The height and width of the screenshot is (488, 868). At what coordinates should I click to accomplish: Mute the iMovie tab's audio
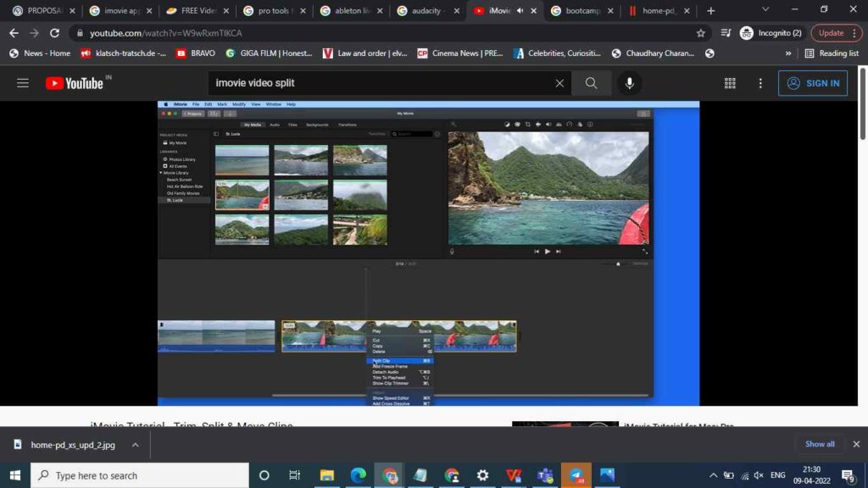(x=520, y=10)
